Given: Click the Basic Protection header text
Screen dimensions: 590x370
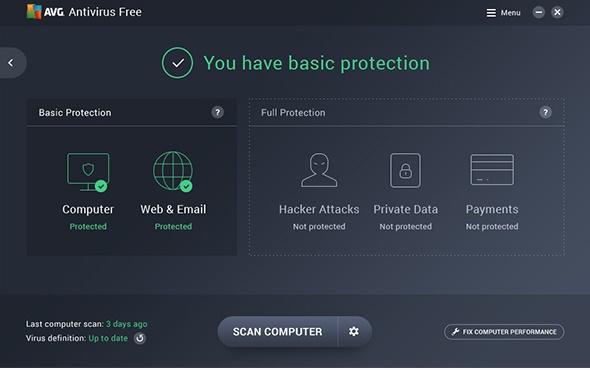Looking at the screenshot, I should point(75,113).
